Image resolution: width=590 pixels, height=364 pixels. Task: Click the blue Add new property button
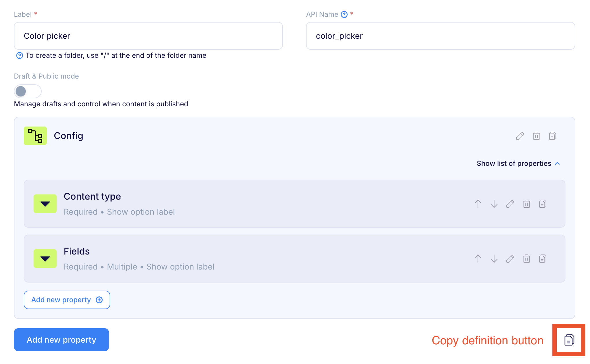click(x=61, y=340)
